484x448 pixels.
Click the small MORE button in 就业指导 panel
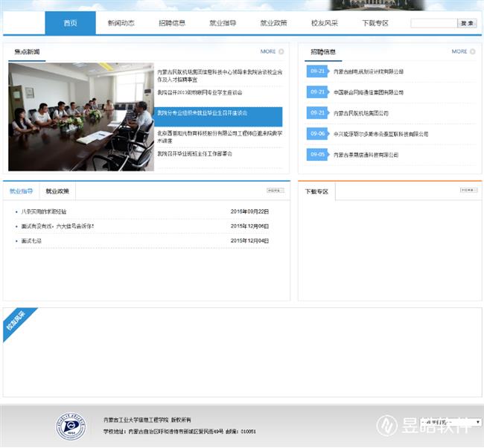276,191
